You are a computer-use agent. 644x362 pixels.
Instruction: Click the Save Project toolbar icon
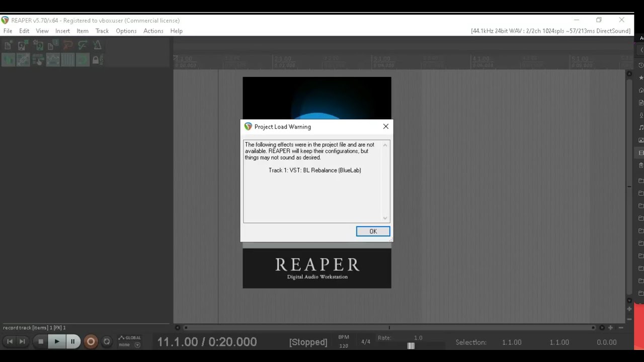38,46
